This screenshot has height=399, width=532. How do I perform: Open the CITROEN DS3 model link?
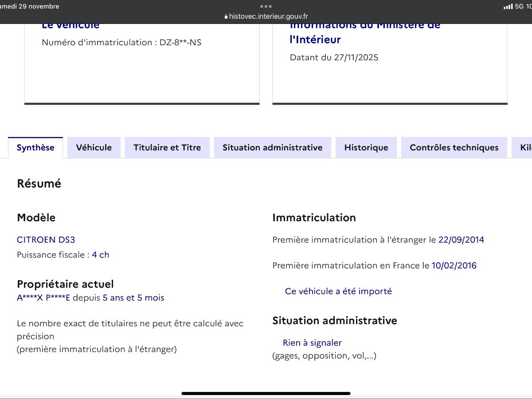coord(46,239)
